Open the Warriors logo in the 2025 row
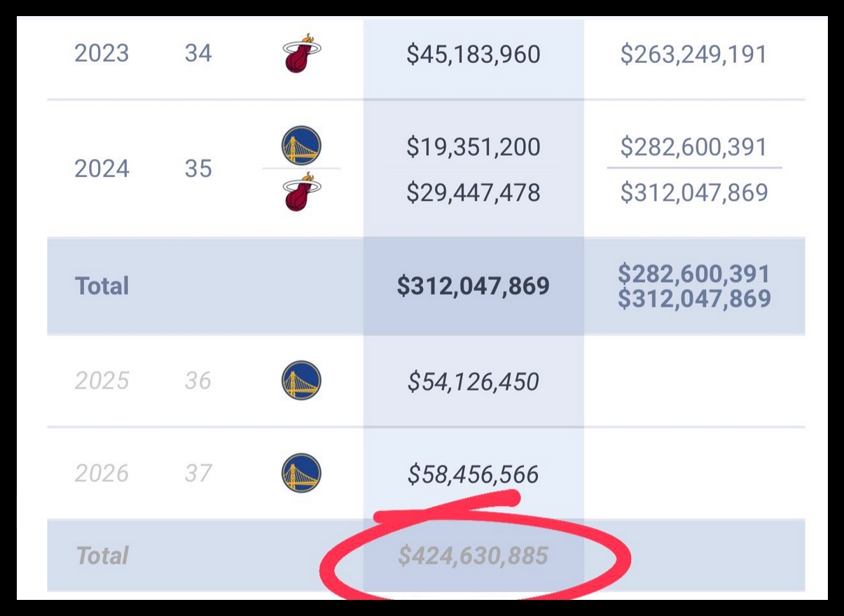The width and height of the screenshot is (844, 616). [x=301, y=381]
